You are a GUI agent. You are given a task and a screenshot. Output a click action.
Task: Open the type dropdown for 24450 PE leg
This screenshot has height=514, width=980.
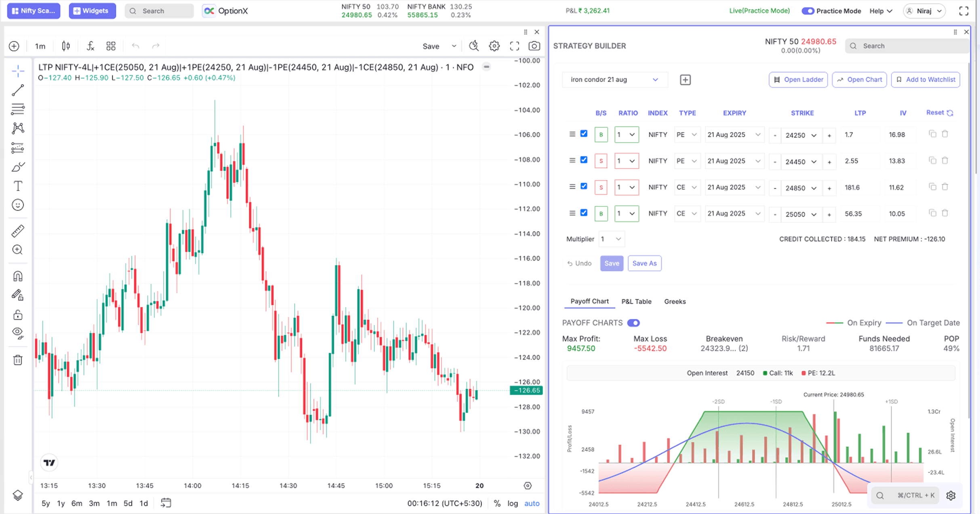pos(687,161)
